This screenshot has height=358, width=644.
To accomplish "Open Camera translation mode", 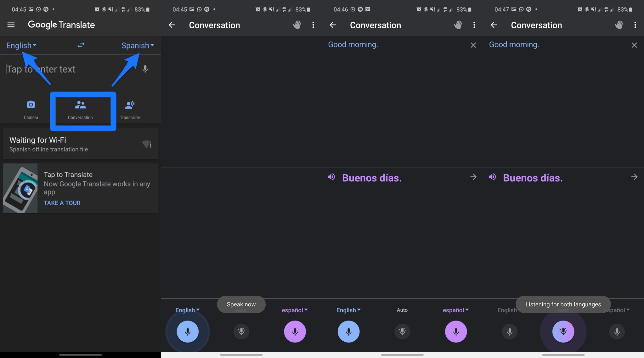I will (x=31, y=110).
